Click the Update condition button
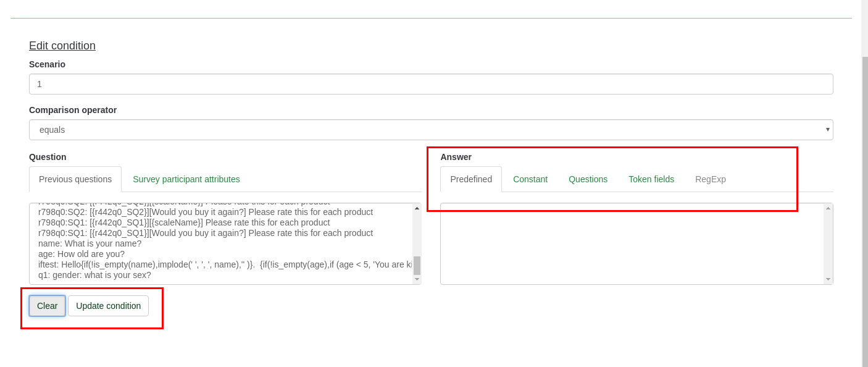The height and width of the screenshot is (367, 868). 108,306
